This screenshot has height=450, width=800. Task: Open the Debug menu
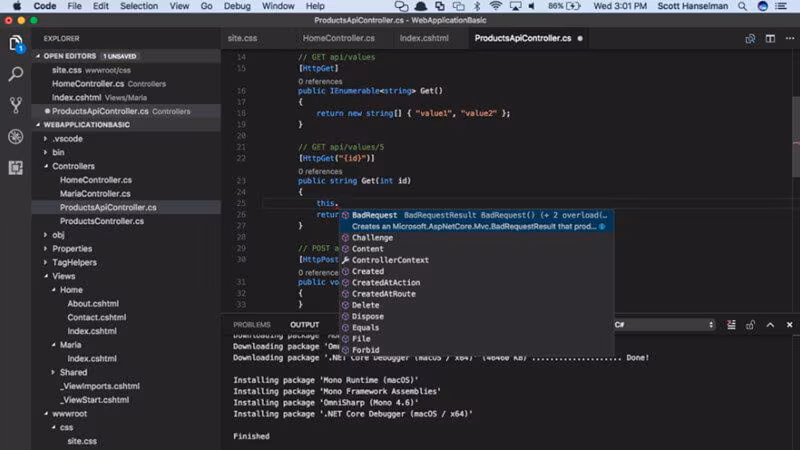point(237,6)
